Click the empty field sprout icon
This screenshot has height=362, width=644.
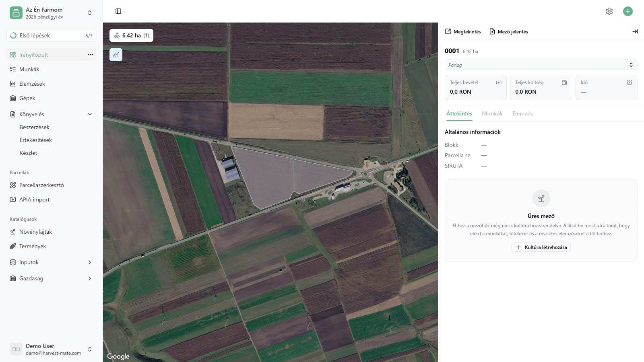(541, 198)
